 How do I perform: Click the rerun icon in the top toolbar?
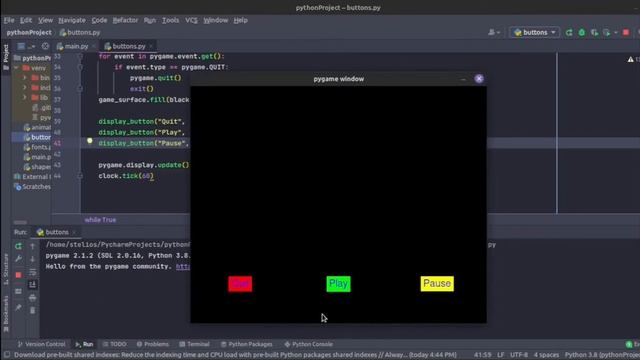569,32
